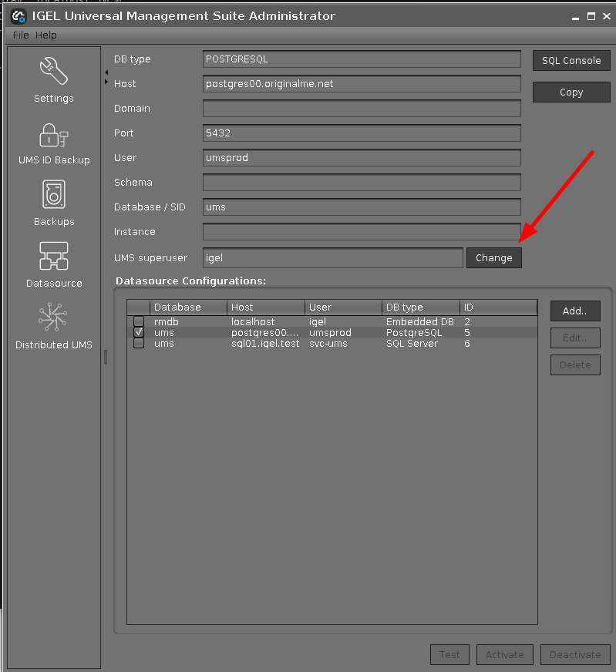This screenshot has width=616, height=672.
Task: Click the Change superuser button
Action: coord(493,258)
